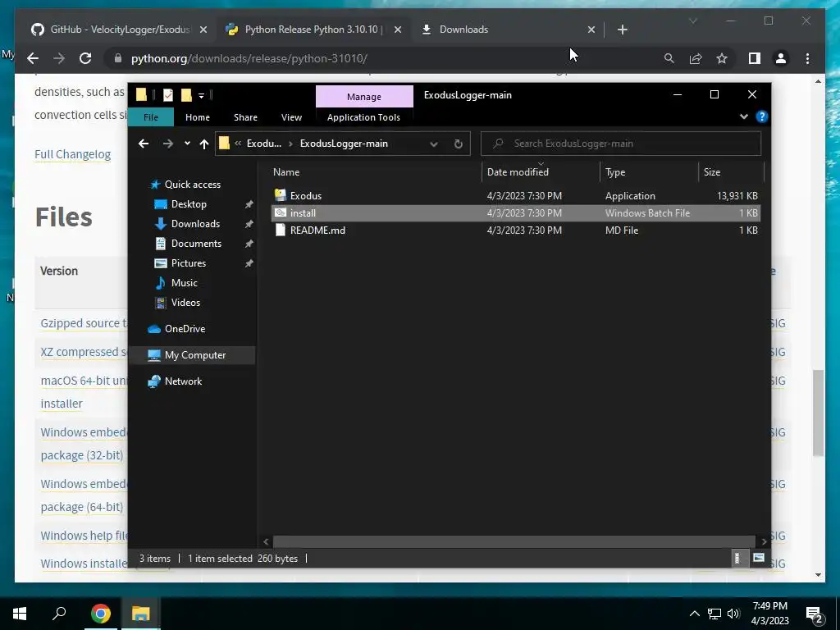The image size is (840, 630).
Task: Bookmark this page with star icon
Action: tap(722, 58)
